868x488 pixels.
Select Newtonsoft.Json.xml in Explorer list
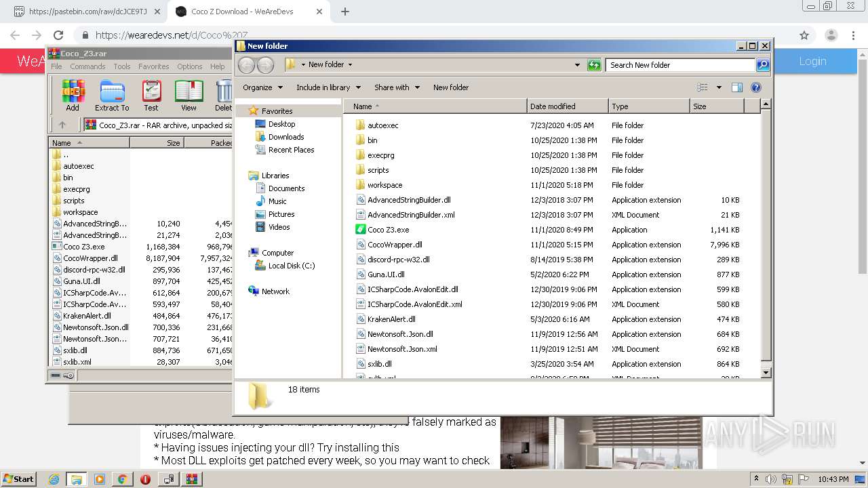coord(402,349)
